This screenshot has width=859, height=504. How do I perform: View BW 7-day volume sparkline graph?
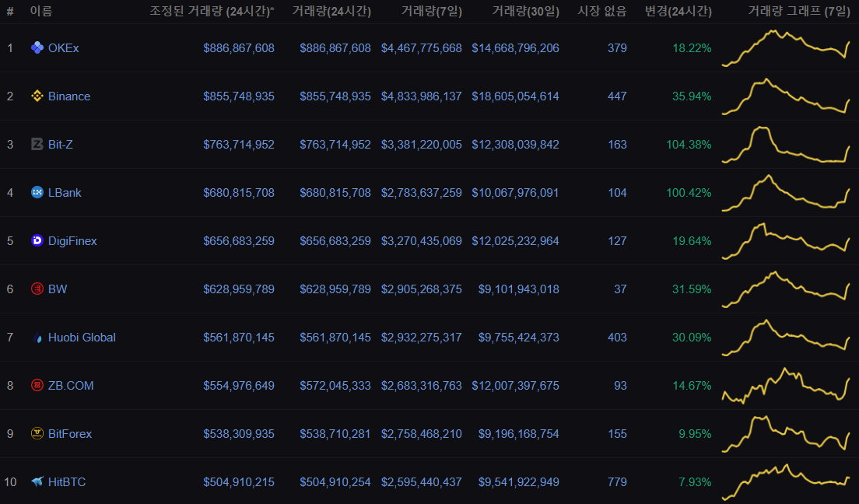click(786, 289)
